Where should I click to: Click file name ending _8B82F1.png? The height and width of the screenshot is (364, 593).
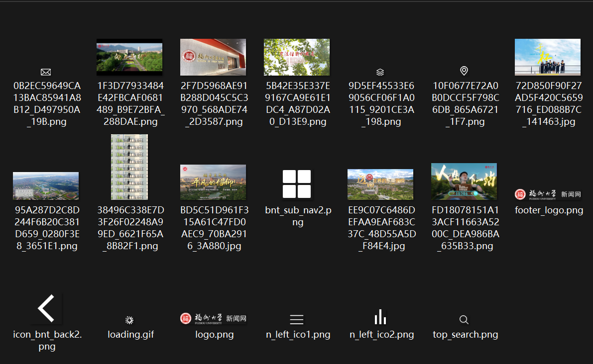tap(130, 228)
